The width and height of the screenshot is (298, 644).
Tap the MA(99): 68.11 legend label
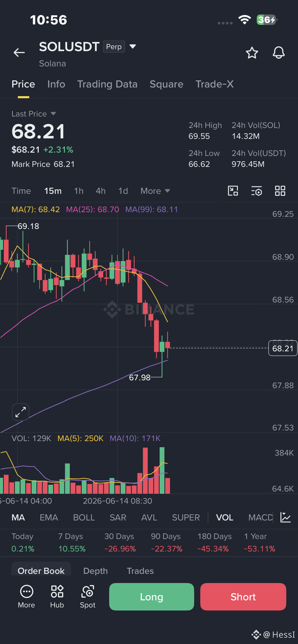coord(152,209)
